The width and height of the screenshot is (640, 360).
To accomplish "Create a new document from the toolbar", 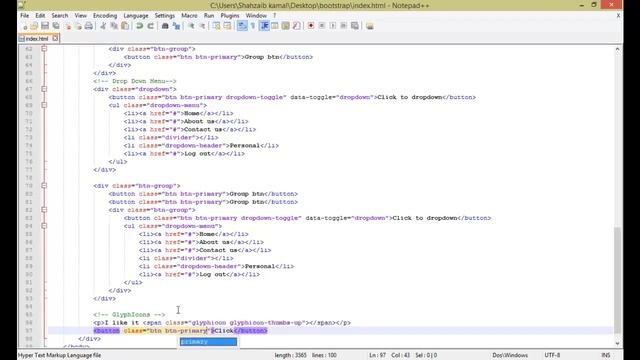I will pyautogui.click(x=25, y=26).
